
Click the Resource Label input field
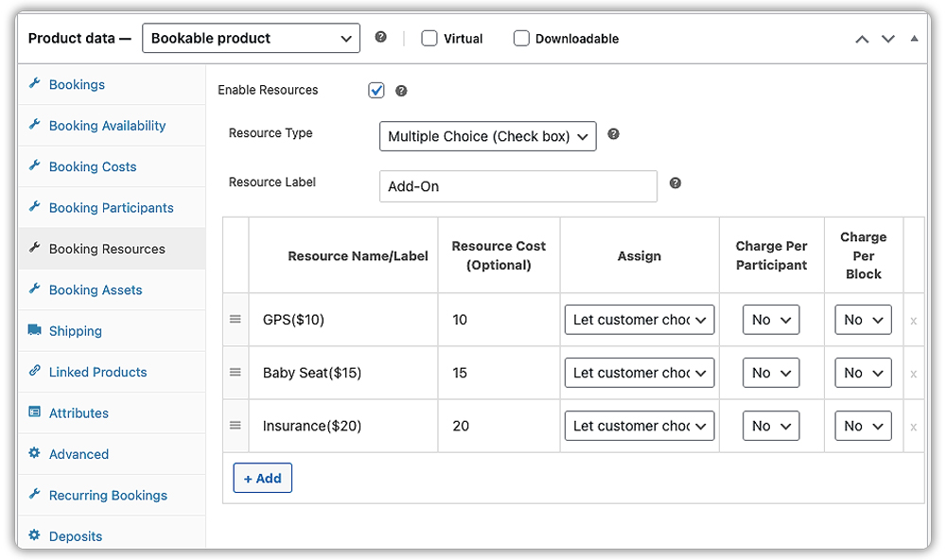tap(517, 186)
